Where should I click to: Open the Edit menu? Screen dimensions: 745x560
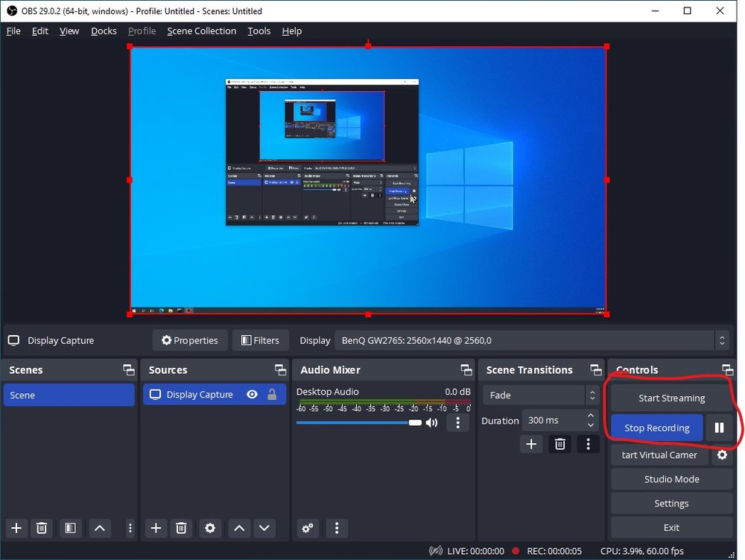pos(40,31)
